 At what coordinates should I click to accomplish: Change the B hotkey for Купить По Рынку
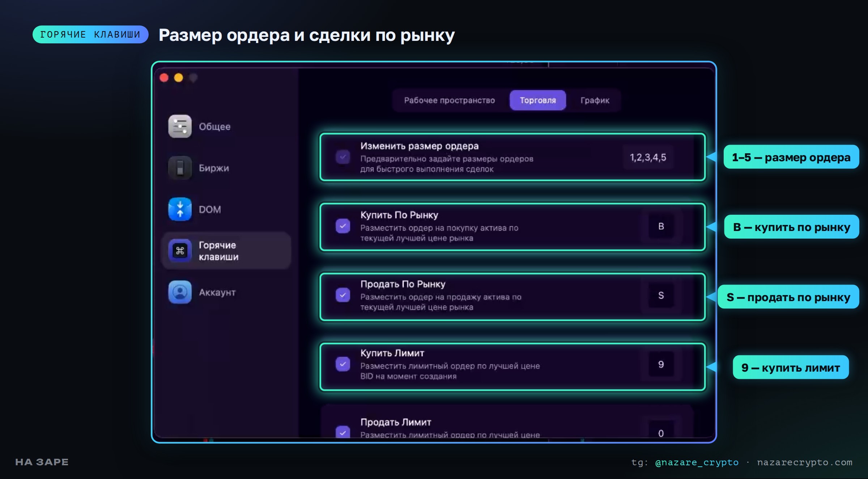(661, 226)
